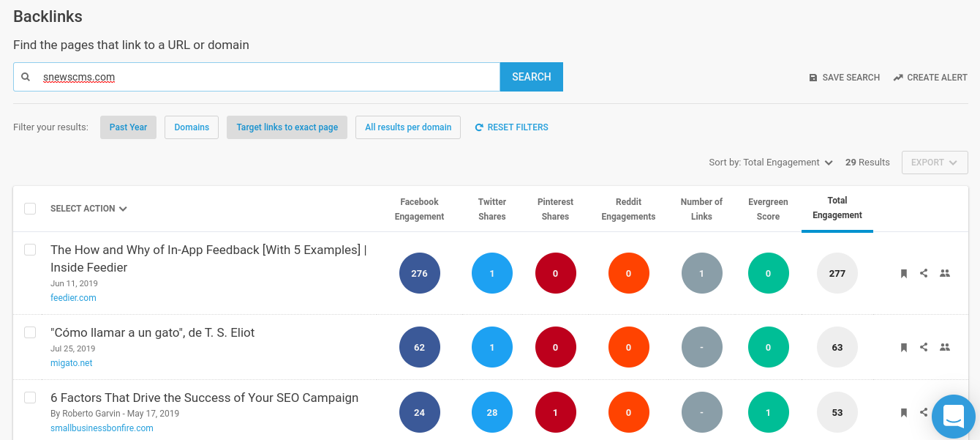The width and height of the screenshot is (980, 440).
Task: Open the feedier.com domain link
Action: [x=73, y=298]
